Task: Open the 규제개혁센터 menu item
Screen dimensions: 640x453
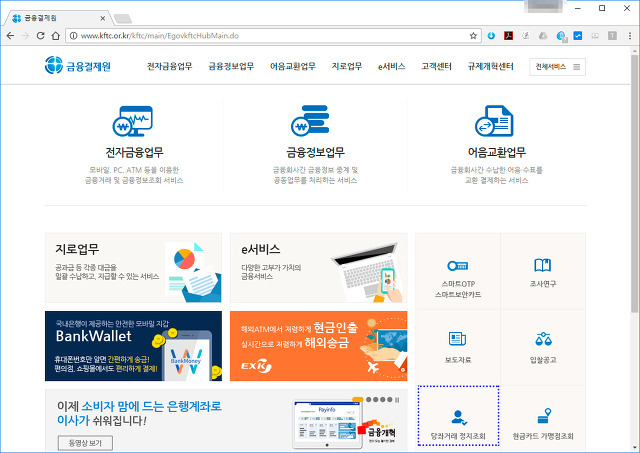Action: click(x=491, y=66)
